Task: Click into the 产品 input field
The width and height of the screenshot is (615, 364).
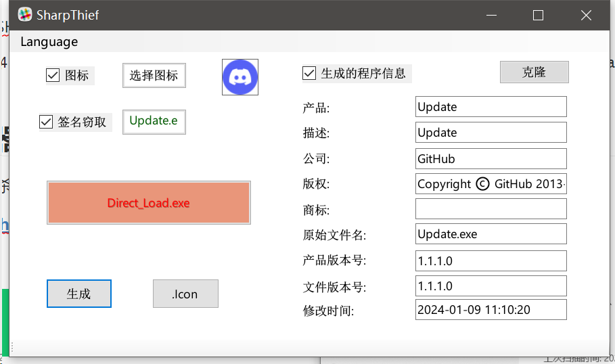Action: click(x=491, y=107)
